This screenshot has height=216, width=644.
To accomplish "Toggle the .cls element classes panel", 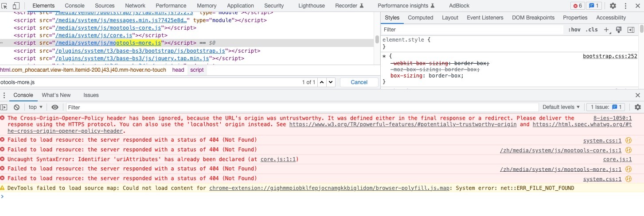I will click(x=591, y=30).
